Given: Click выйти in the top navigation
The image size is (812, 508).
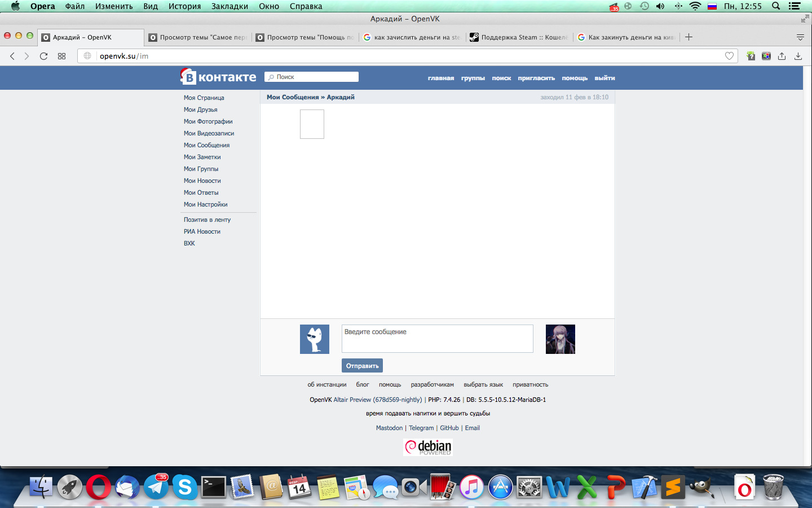Looking at the screenshot, I should pos(604,78).
